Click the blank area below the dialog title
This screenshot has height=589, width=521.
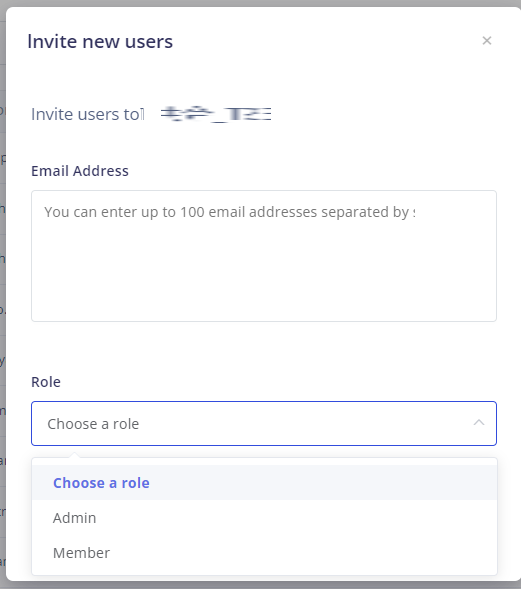[263, 75]
